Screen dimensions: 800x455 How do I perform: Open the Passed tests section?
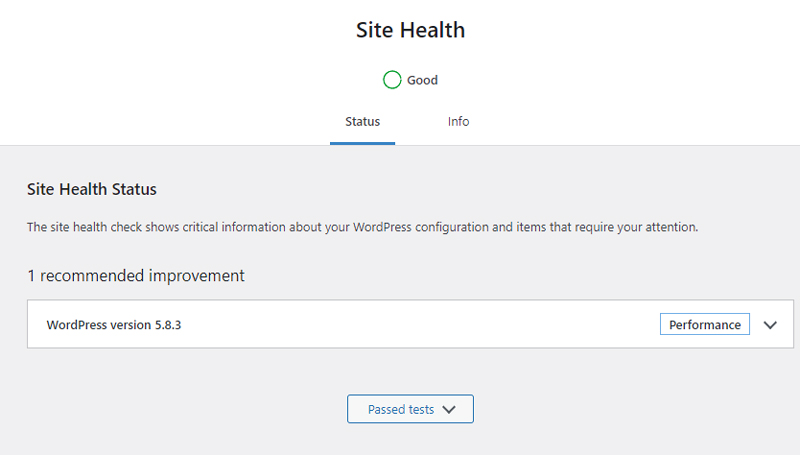[410, 409]
